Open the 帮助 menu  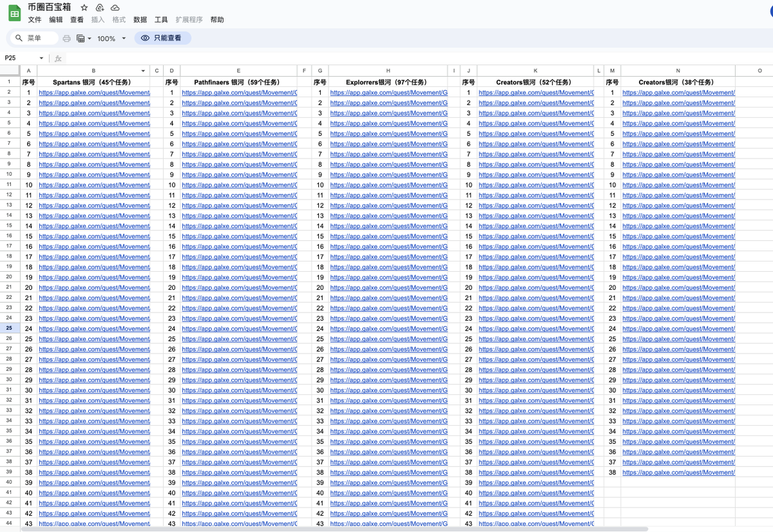217,20
